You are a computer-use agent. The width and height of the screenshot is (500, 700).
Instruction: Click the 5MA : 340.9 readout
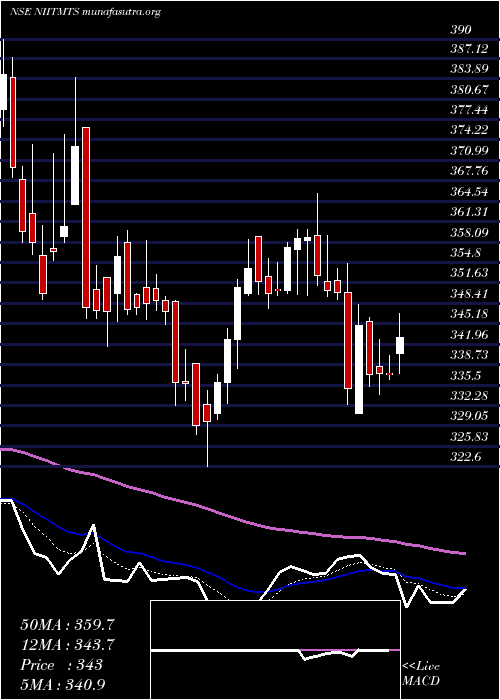pos(65,685)
